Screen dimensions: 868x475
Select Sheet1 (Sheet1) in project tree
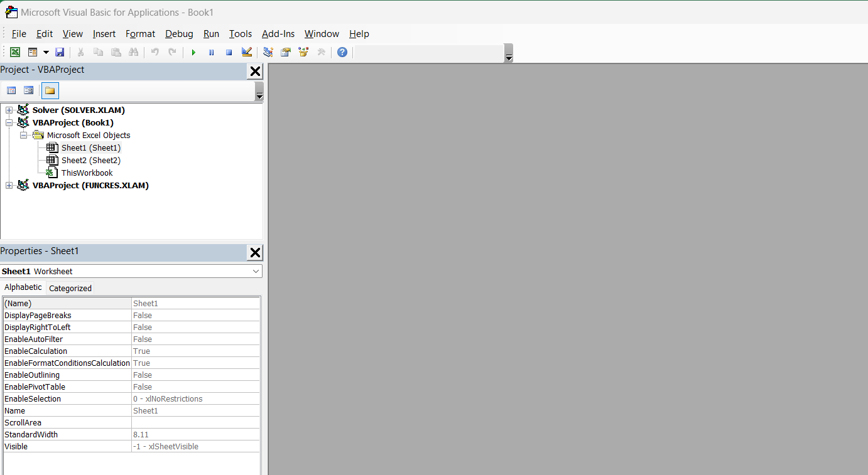tap(91, 148)
